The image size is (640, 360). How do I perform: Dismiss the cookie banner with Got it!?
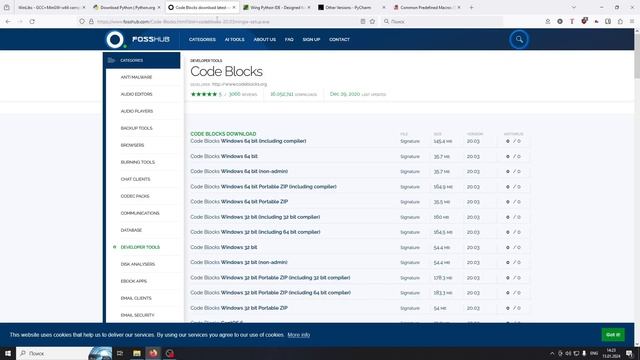pyautogui.click(x=613, y=335)
